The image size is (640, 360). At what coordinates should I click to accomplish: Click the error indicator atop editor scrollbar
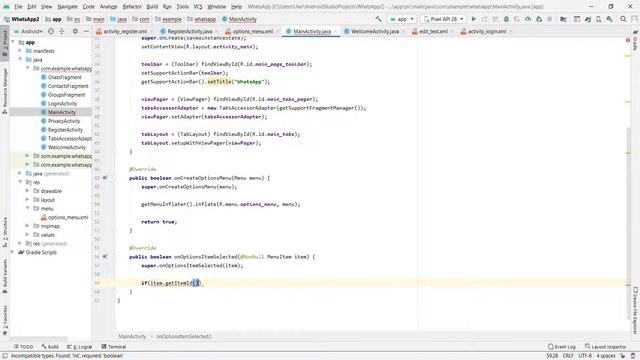(x=628, y=40)
